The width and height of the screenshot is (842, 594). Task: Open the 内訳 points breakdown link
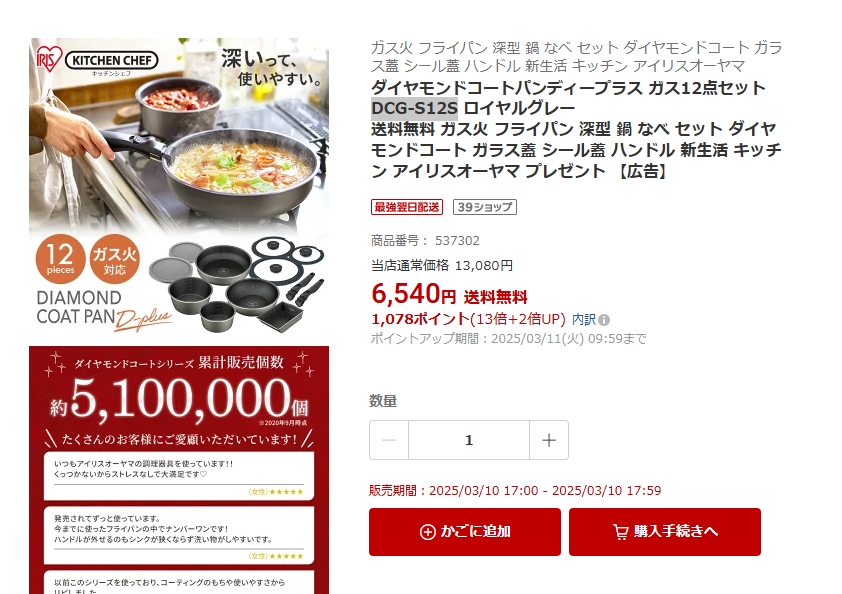tap(584, 320)
